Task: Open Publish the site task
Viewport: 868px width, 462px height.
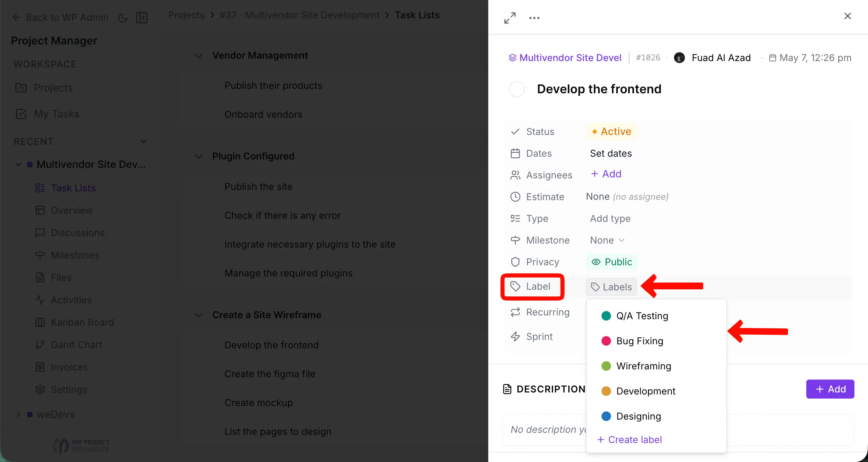Action: [x=258, y=187]
